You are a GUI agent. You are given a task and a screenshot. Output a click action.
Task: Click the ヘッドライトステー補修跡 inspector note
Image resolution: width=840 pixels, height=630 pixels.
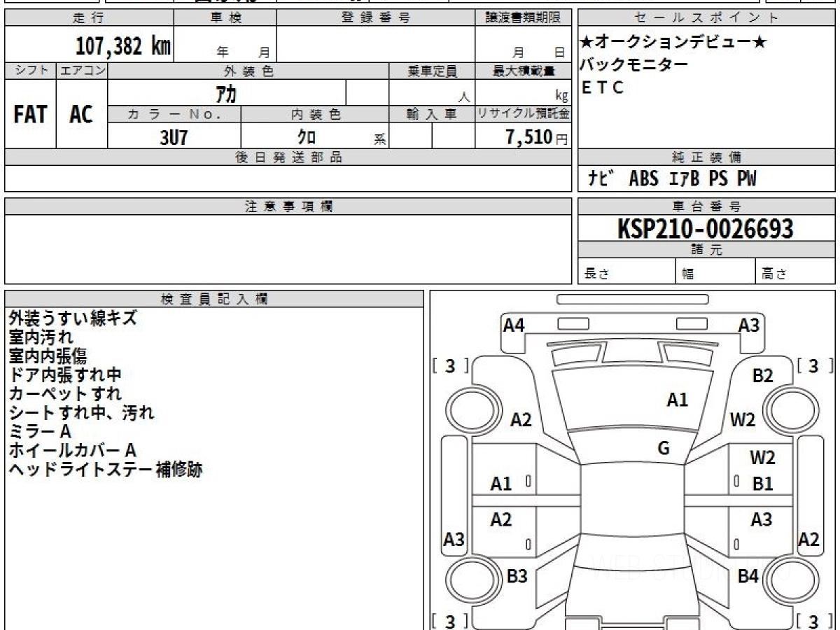pos(105,469)
